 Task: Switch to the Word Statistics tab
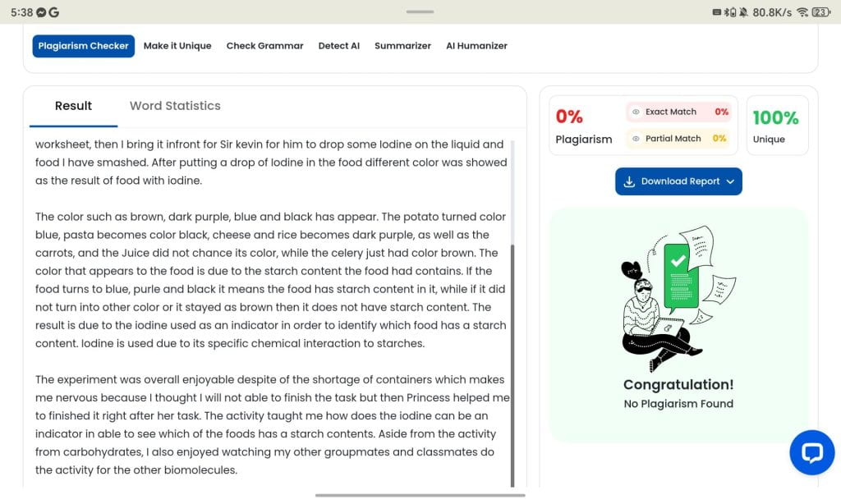[x=175, y=106]
